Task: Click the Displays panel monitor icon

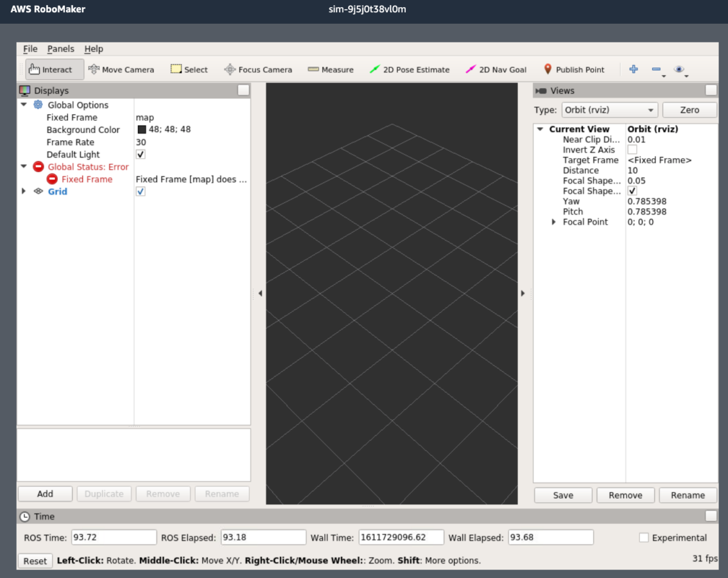Action: point(24,91)
